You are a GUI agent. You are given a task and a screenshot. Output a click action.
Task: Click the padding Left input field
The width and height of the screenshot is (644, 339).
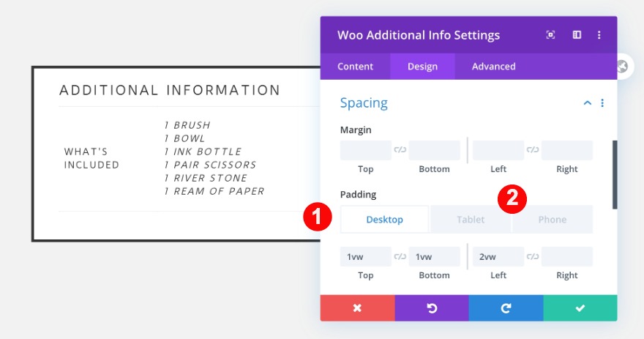(x=498, y=256)
